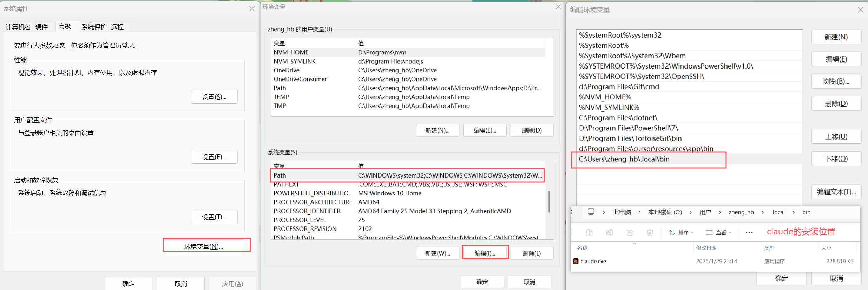The image size is (868, 290).
Task: Switch to the 系统保护 tab
Action: 94,27
